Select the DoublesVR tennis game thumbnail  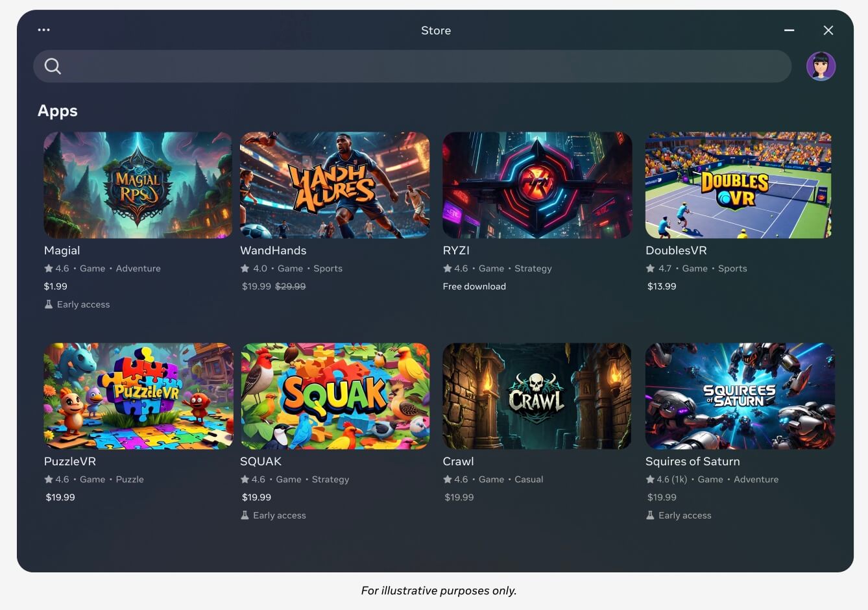[739, 185]
